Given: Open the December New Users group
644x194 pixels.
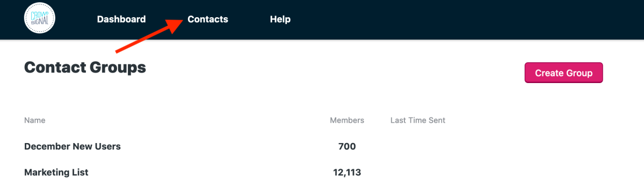Looking at the screenshot, I should tap(73, 146).
